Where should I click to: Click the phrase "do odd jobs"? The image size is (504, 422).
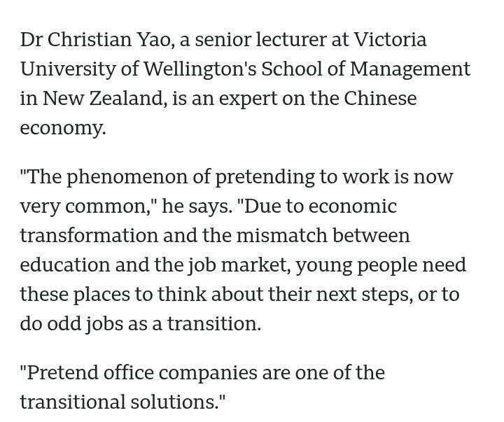[66, 323]
